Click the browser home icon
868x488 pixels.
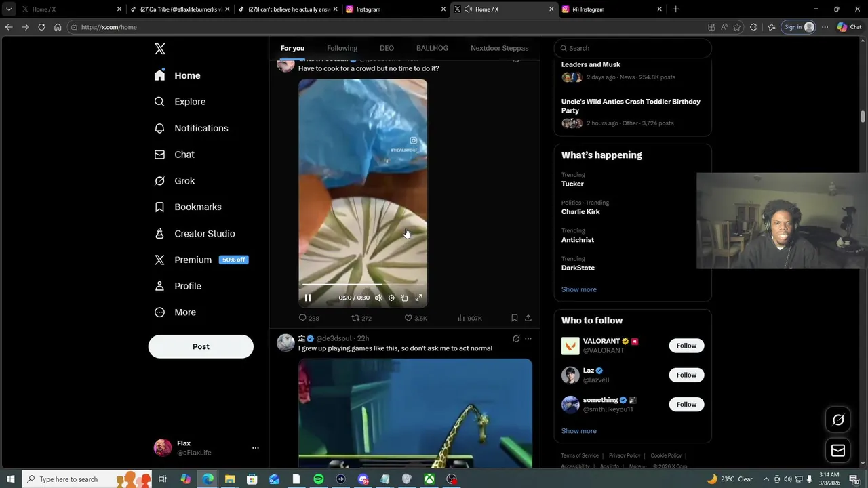[58, 27]
